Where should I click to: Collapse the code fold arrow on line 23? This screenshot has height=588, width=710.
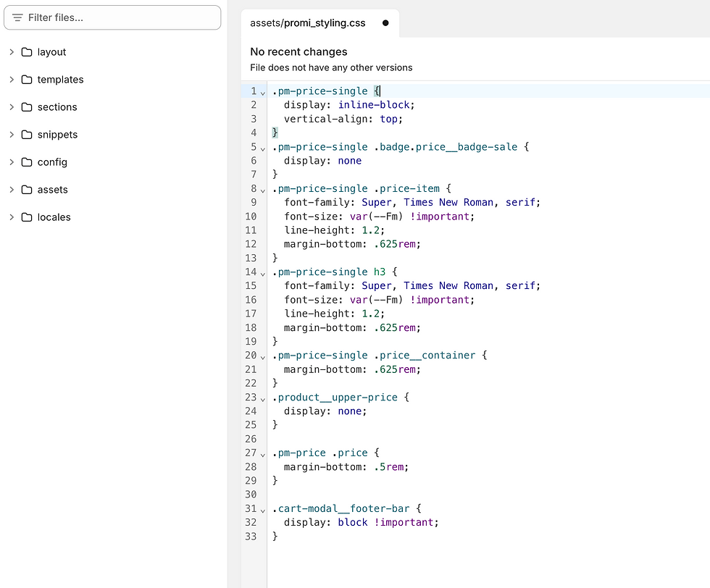(x=262, y=398)
